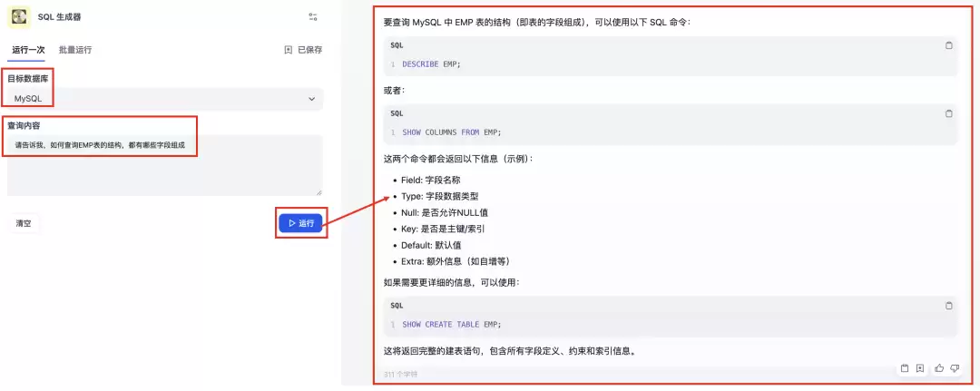Viewport: 980px width, 391px height.
Task: Save the response with the bottom bookmark icon
Action: (920, 368)
